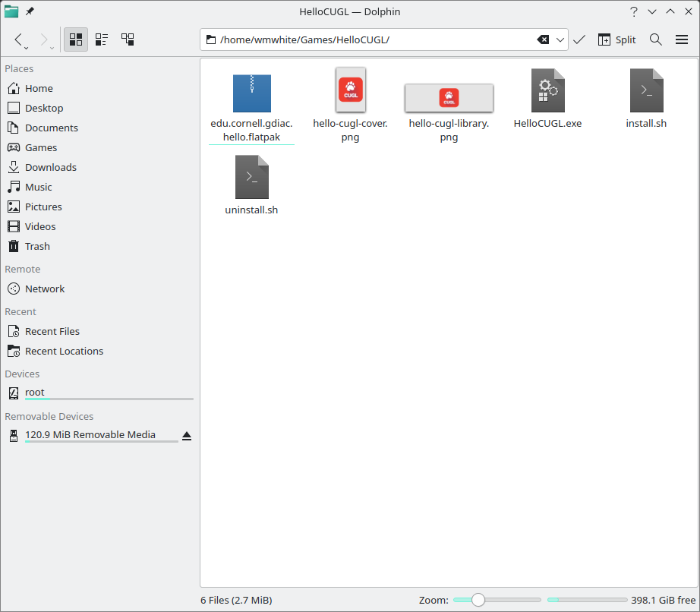Clear the location bar text
The image size is (700, 612).
click(x=543, y=39)
